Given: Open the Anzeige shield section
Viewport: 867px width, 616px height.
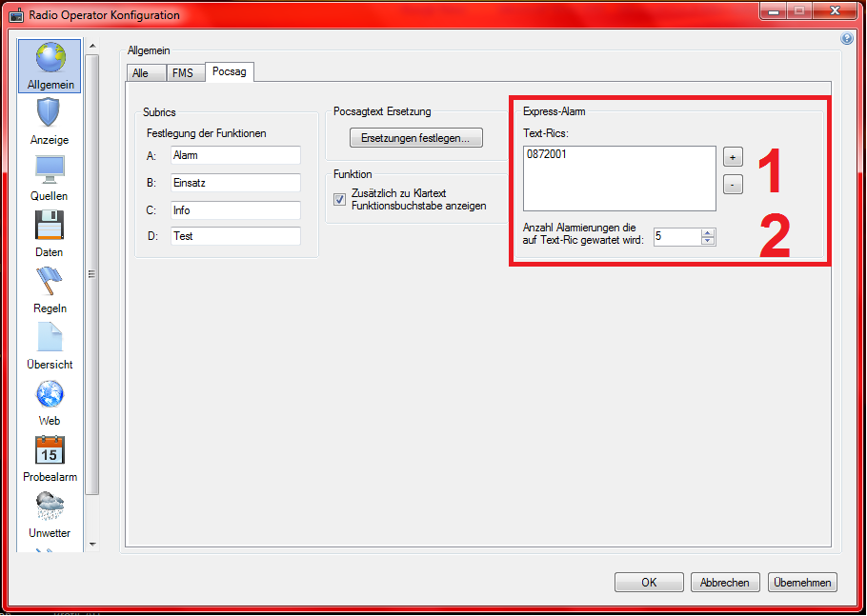Looking at the screenshot, I should click(50, 122).
